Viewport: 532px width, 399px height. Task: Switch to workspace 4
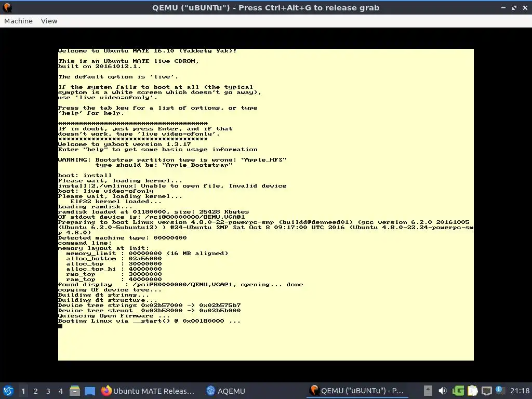[61, 391]
